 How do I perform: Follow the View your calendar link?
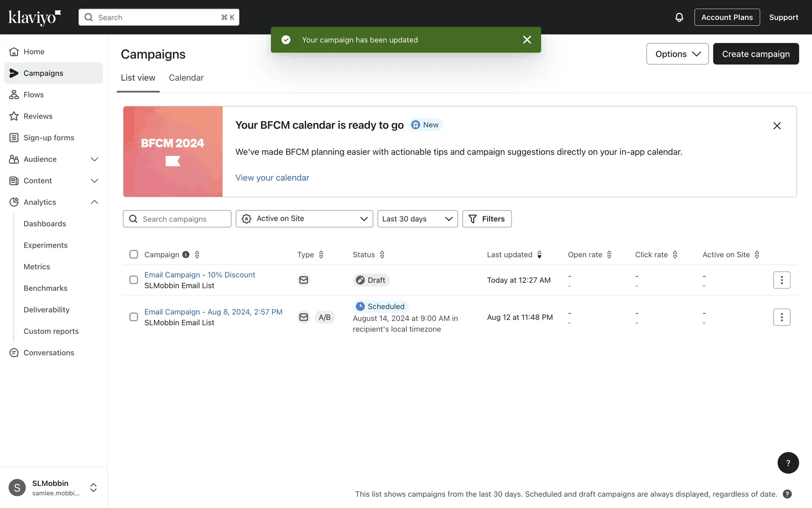(x=272, y=178)
